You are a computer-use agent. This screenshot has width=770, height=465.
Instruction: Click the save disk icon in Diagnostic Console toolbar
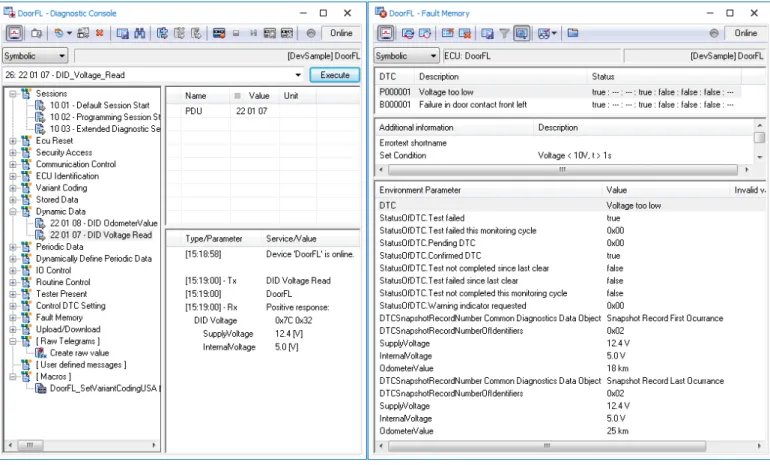123,33
